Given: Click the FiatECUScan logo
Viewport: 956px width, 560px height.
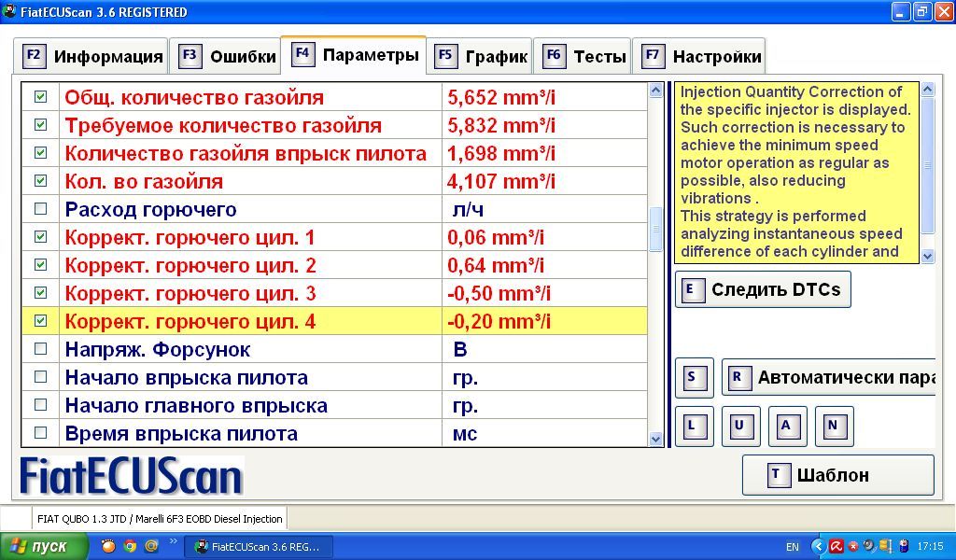Looking at the screenshot, I should (132, 476).
